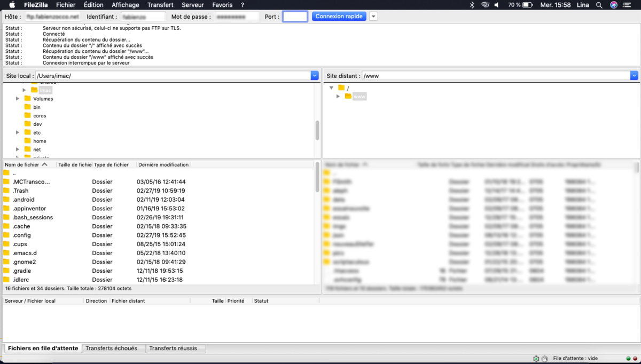Open the Site distant path dropdown

[x=634, y=76]
